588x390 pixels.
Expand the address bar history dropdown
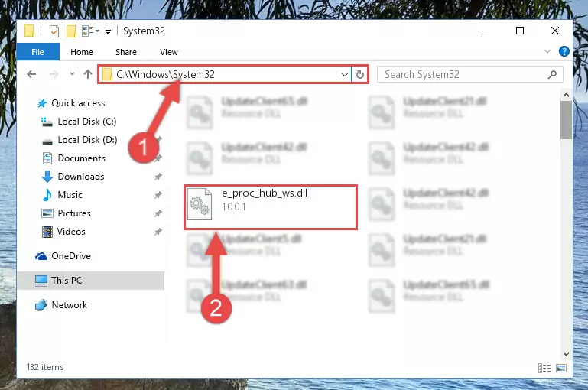(345, 75)
